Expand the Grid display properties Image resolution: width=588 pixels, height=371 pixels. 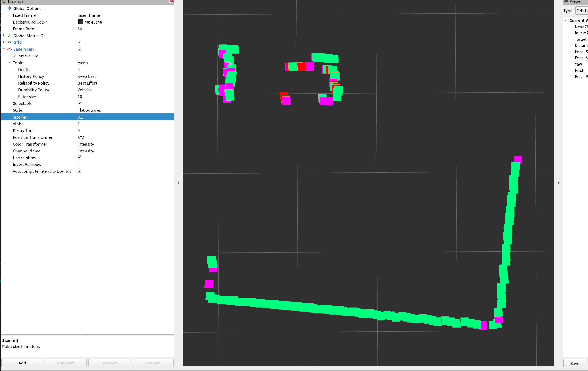tap(4, 42)
